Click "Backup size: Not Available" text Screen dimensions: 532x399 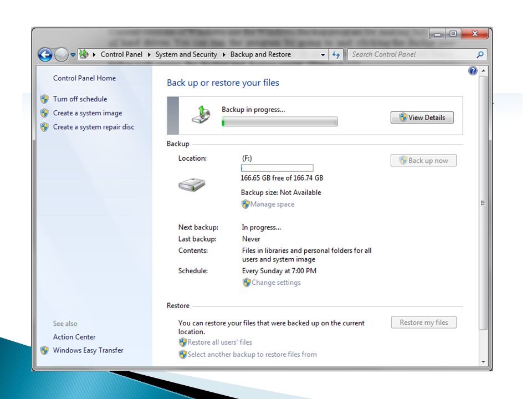[x=281, y=192]
